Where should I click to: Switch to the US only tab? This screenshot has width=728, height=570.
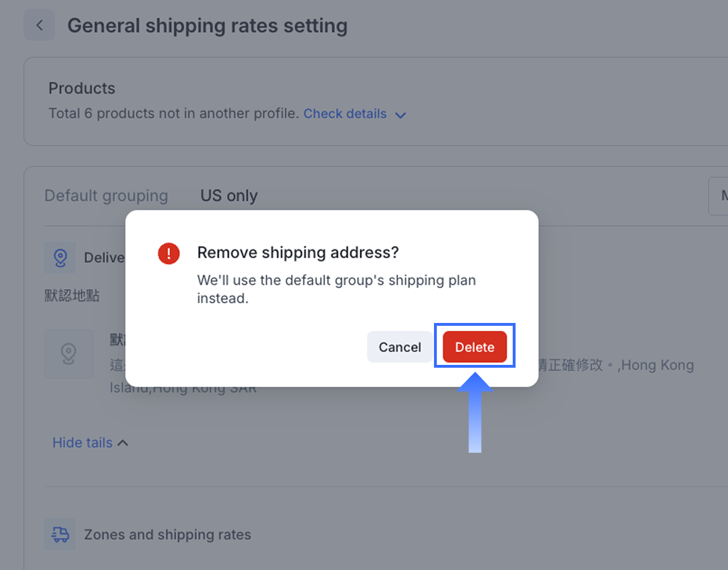point(229,195)
